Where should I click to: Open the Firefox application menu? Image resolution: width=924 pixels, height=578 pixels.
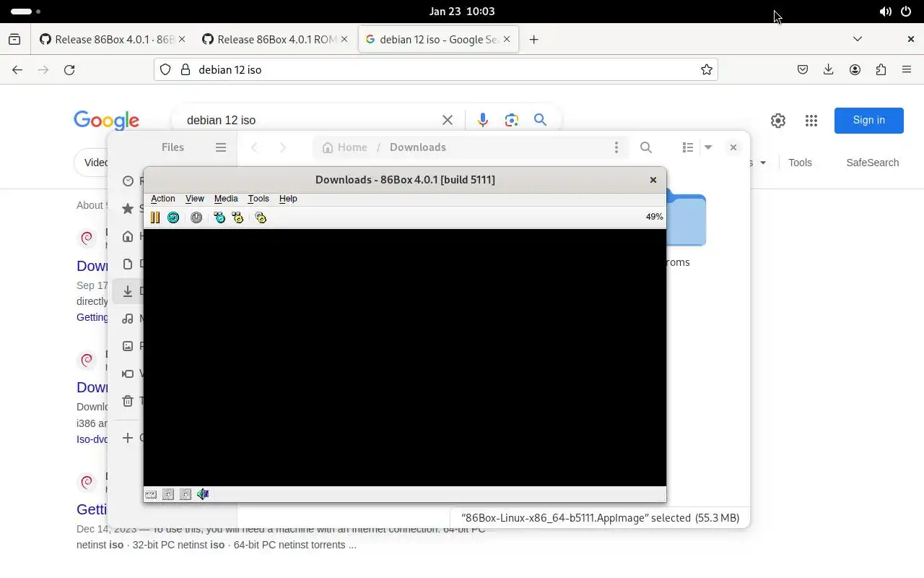pyautogui.click(x=907, y=70)
